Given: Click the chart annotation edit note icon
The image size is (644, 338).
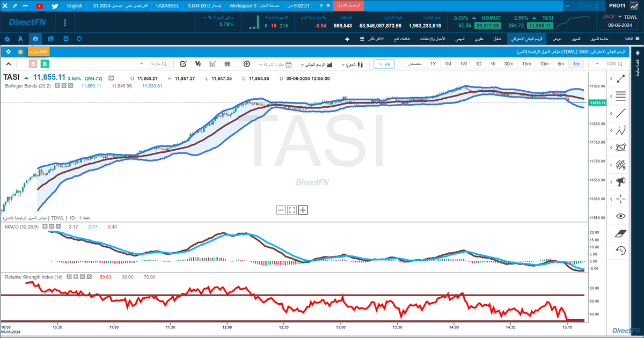Looking at the screenshot, I should pyautogui.click(x=184, y=64).
